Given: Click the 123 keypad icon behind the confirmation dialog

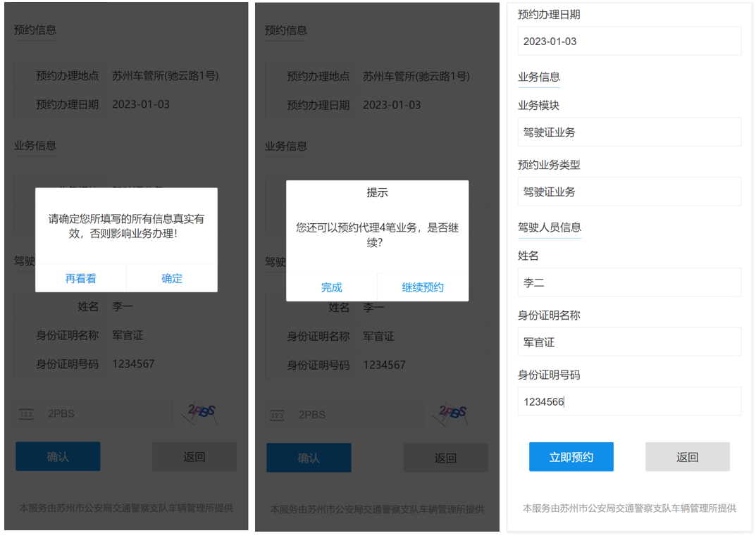Looking at the screenshot, I should point(26,414).
